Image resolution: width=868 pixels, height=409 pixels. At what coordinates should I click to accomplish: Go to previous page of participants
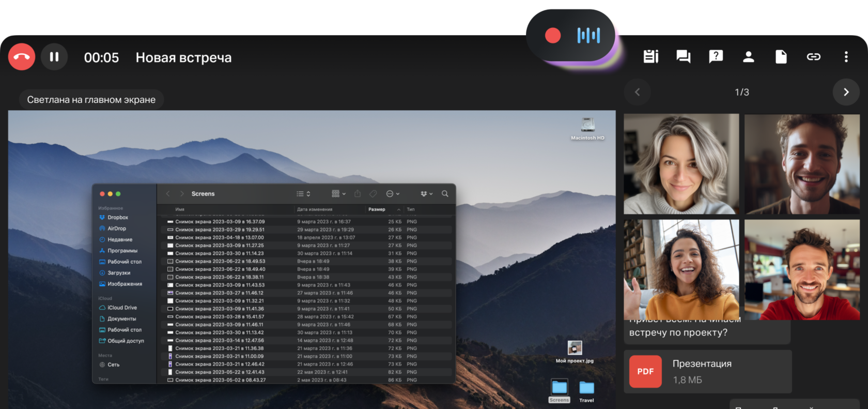pyautogui.click(x=637, y=92)
